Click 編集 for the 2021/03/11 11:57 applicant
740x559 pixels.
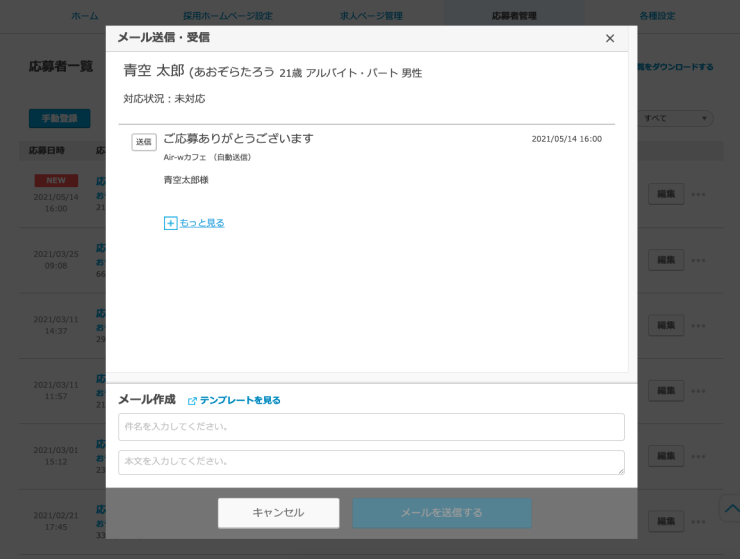(666, 390)
